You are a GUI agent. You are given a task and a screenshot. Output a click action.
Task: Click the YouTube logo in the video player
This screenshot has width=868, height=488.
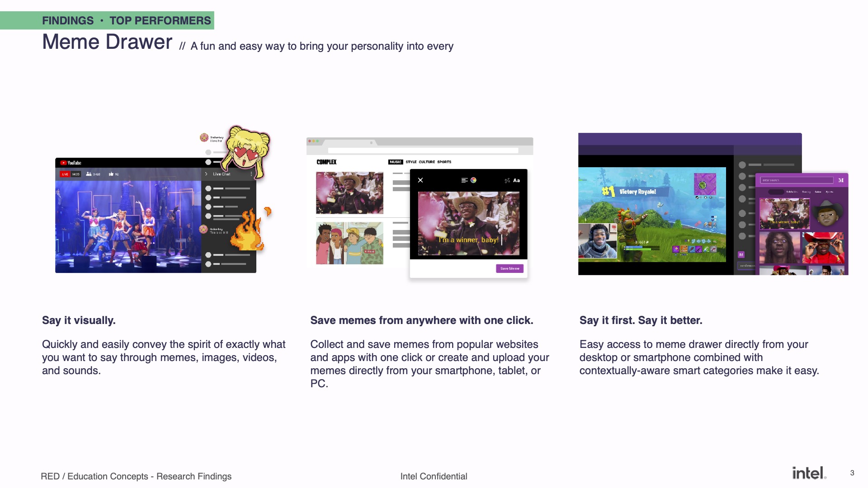coord(71,163)
